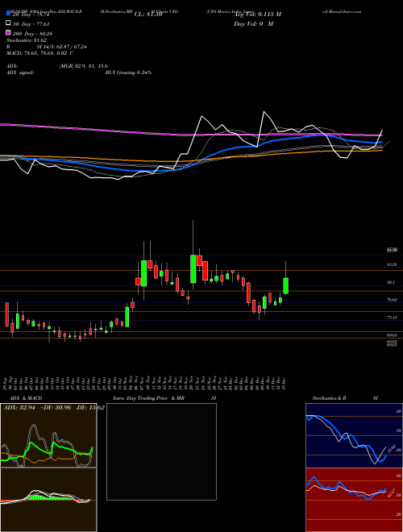Open the ADX indicator chart with green line
Screen dimensions: 403x532
pos(48,435)
